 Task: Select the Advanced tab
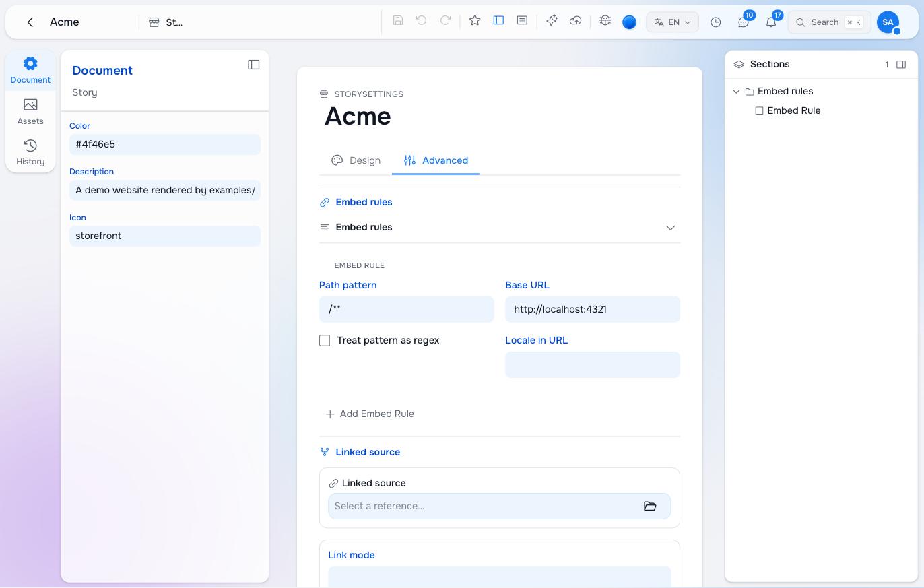pyautogui.click(x=436, y=160)
